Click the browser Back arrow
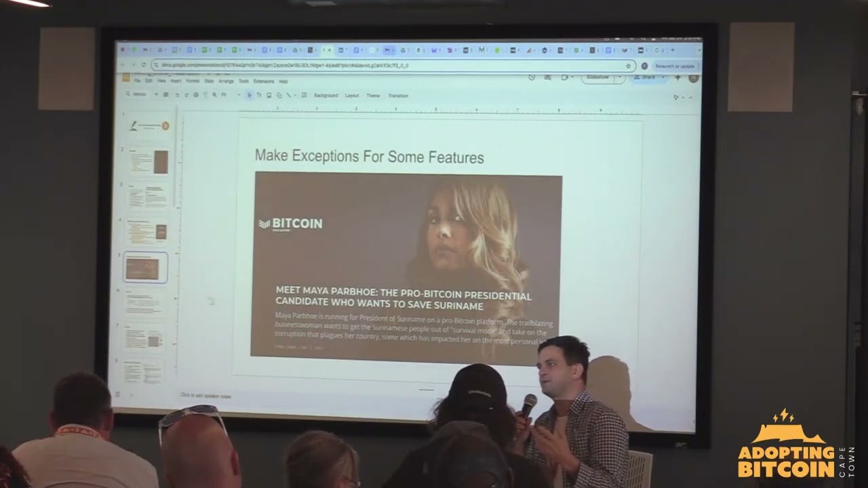 coord(123,64)
